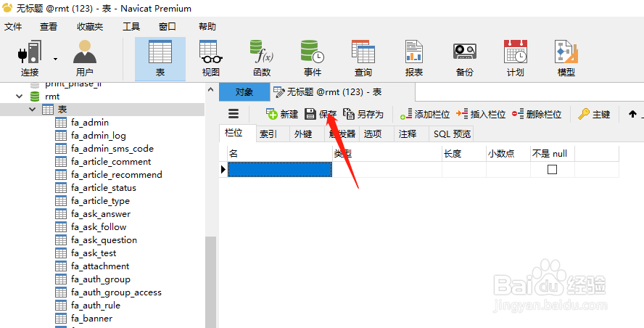Select table fa_attachment
The image size is (644, 328).
pyautogui.click(x=100, y=266)
